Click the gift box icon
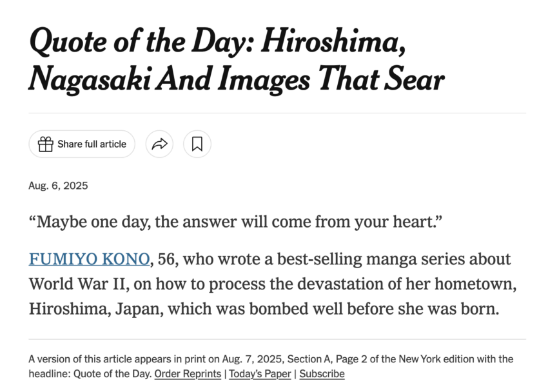This screenshot has height=392, width=548. pos(45,144)
